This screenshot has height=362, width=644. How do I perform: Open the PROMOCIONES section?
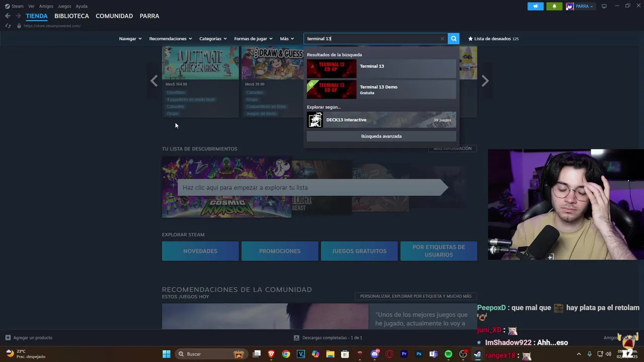tap(280, 251)
